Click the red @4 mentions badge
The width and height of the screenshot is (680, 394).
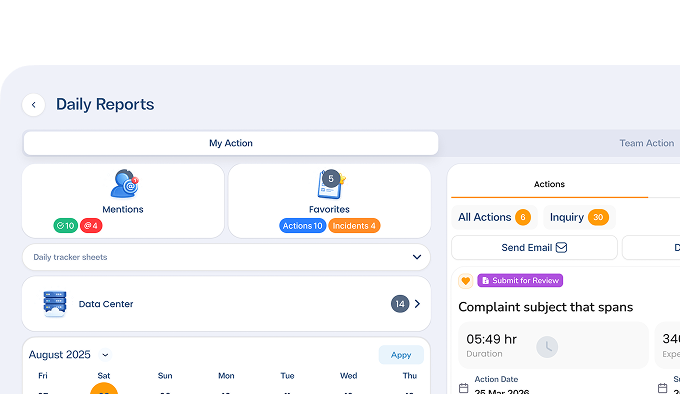(x=91, y=226)
